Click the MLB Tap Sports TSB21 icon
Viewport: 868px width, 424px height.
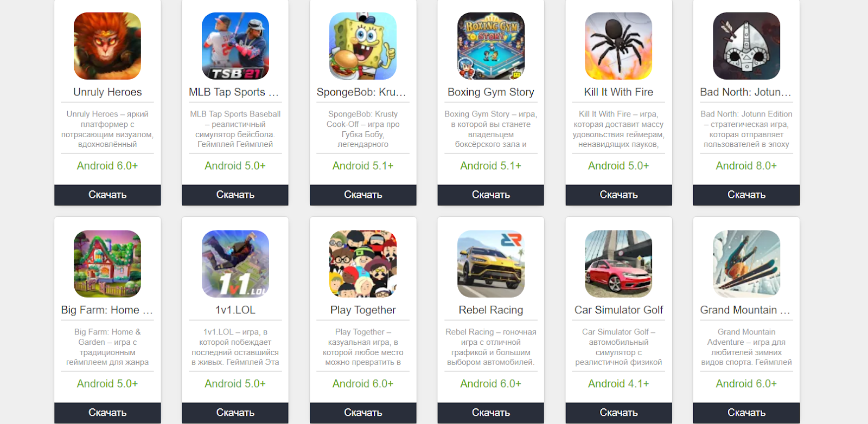[235, 46]
